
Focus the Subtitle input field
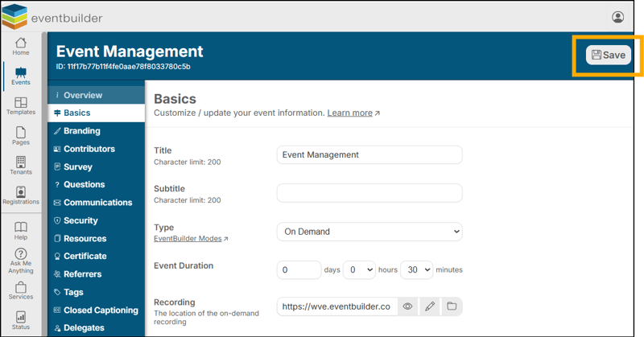[x=369, y=193]
